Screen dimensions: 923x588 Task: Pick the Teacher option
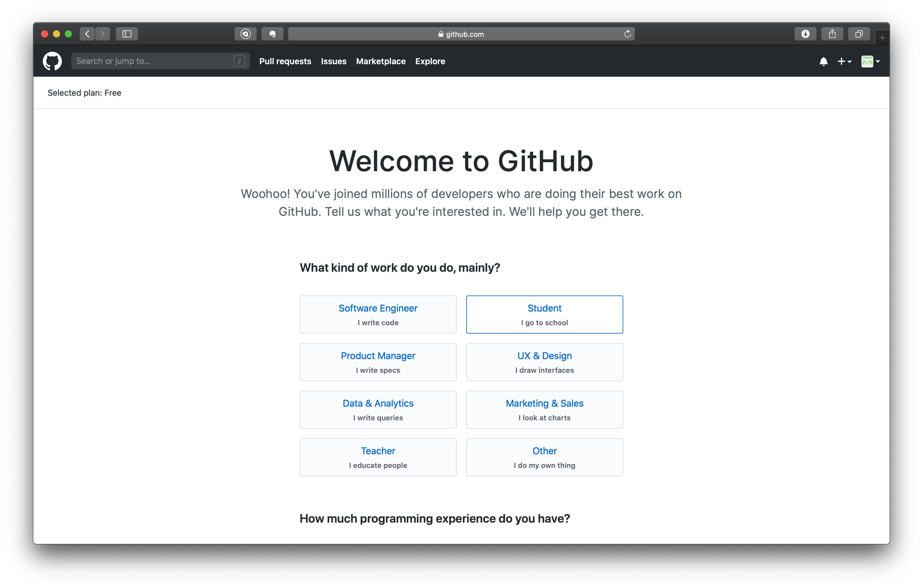click(378, 457)
